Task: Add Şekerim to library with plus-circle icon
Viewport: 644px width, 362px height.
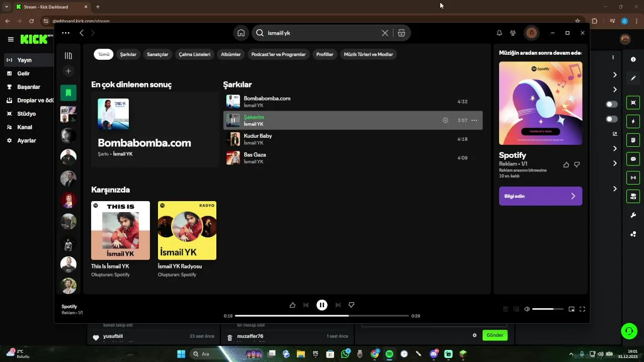Action: [445, 120]
